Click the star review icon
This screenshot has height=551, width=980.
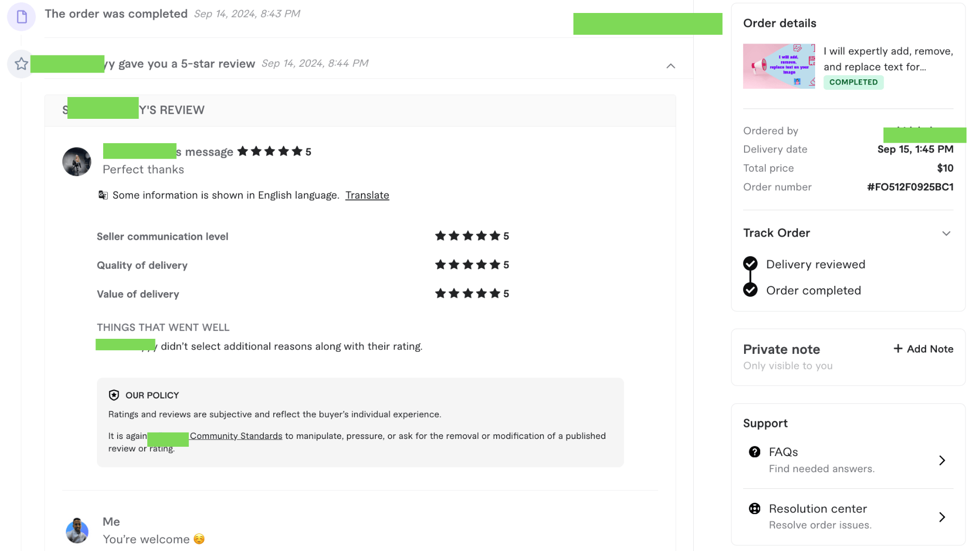pyautogui.click(x=21, y=64)
